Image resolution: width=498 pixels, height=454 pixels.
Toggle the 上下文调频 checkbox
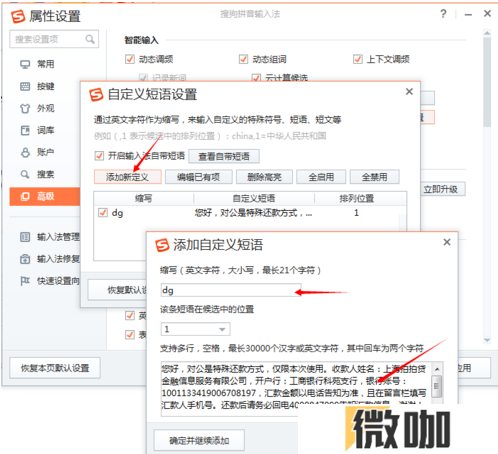click(357, 59)
